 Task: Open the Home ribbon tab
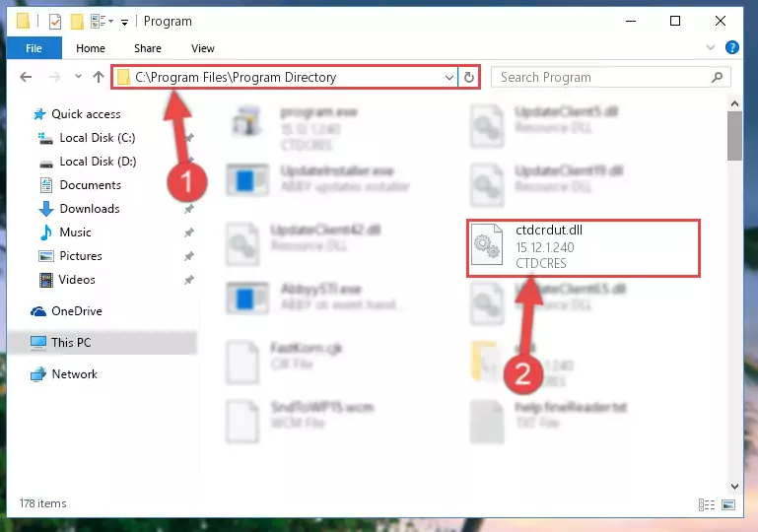click(91, 48)
